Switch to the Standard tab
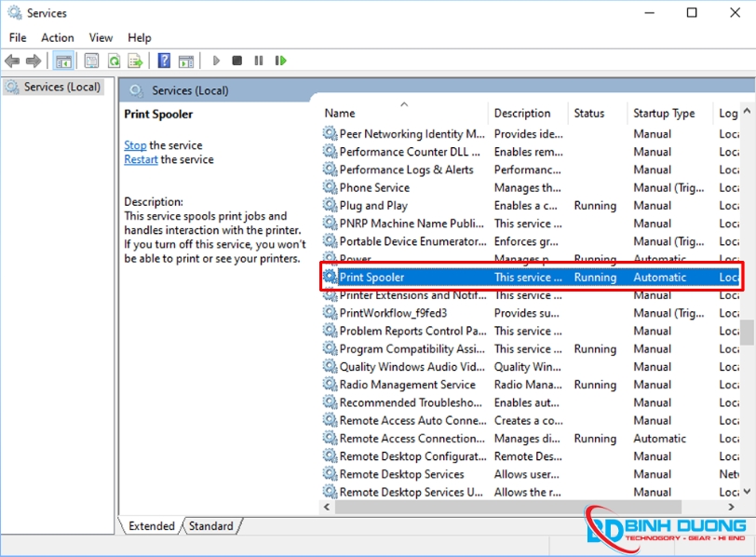 [211, 526]
